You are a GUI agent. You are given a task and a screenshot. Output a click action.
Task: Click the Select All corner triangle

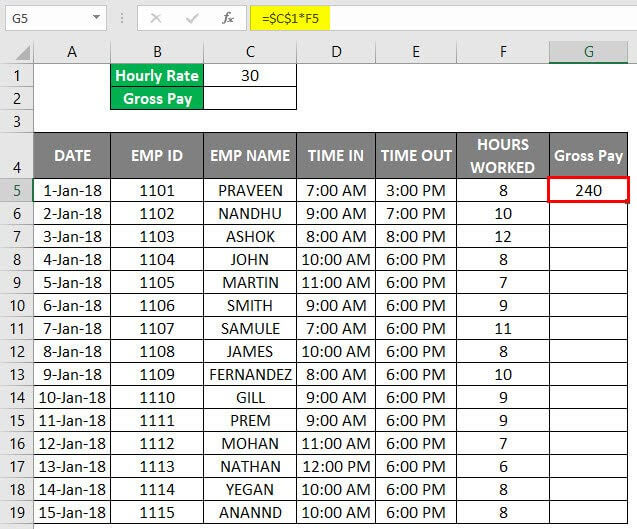tap(22, 53)
